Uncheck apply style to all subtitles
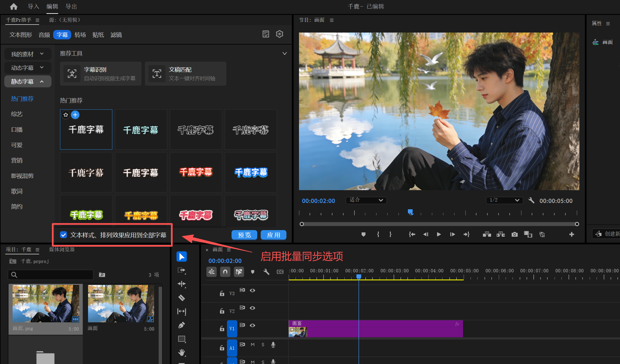The width and height of the screenshot is (620, 364). click(63, 235)
